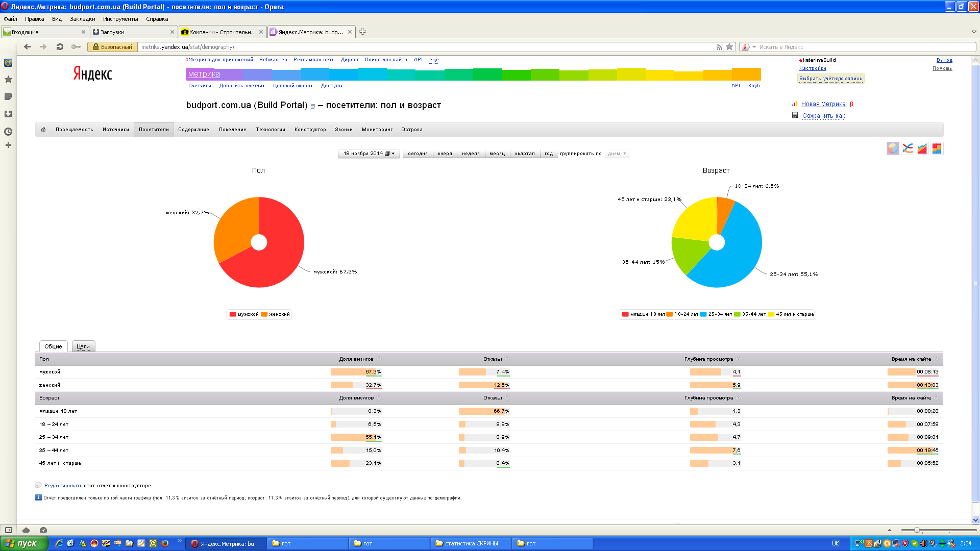
Task: Open the notes panel in Opera sidebar
Action: coord(8,97)
